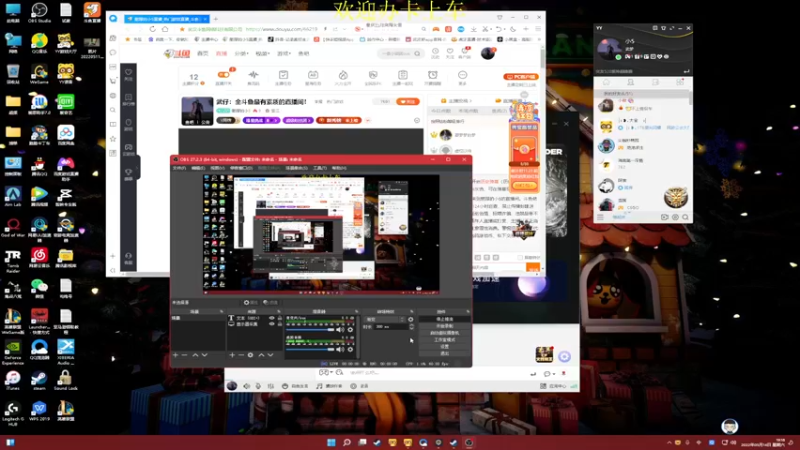Open scene transition properties gear in OBS
The height and width of the screenshot is (450, 800).
411,319
